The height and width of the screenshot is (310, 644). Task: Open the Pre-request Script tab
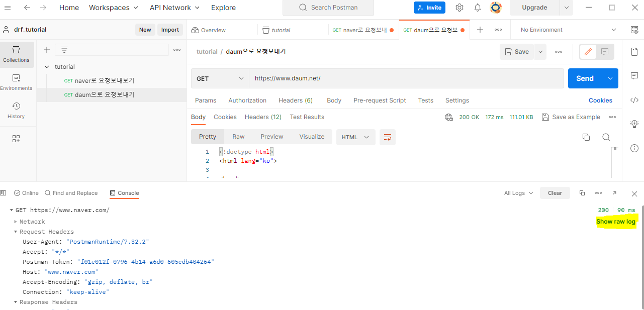point(380,100)
